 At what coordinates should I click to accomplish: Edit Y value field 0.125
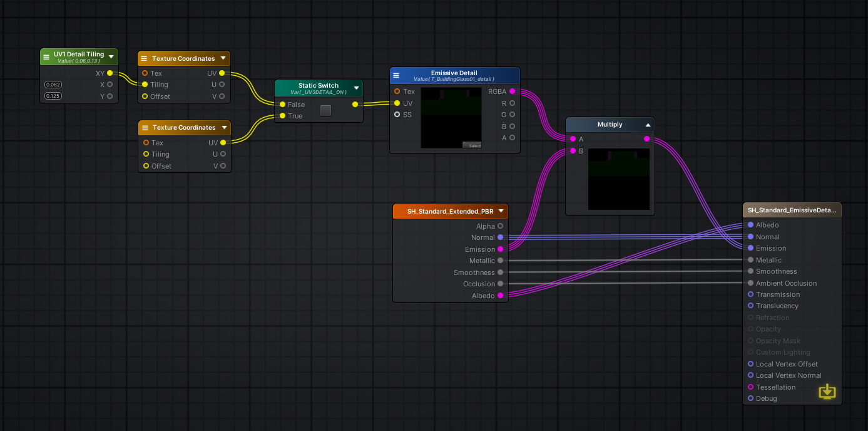coord(53,96)
